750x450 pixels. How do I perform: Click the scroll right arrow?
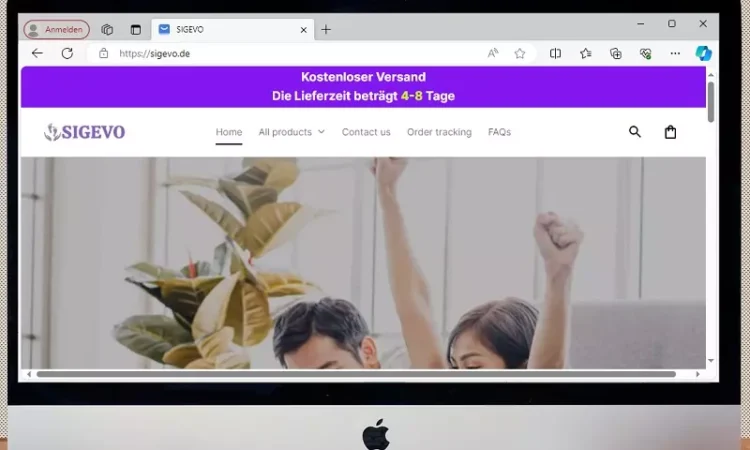(x=698, y=374)
